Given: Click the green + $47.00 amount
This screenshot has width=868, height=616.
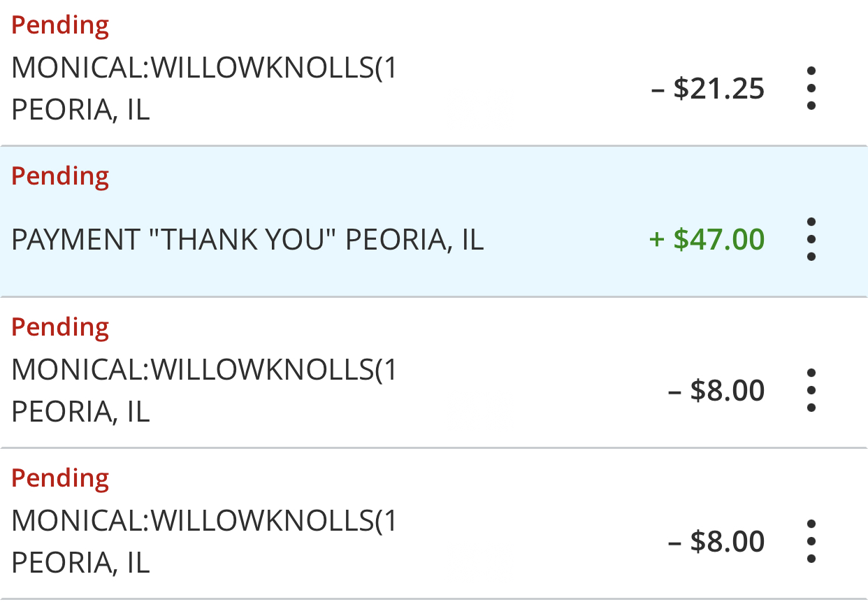Looking at the screenshot, I should coord(707,239).
